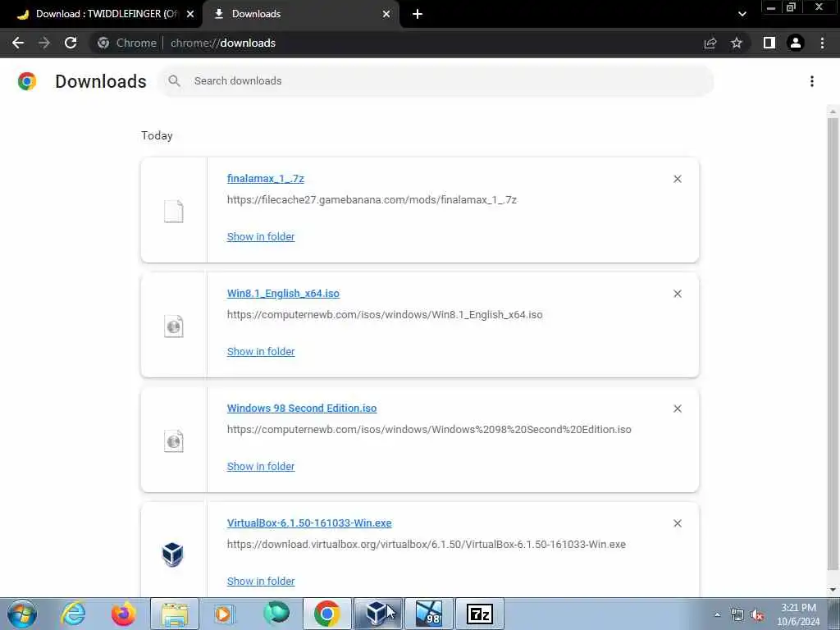The image size is (840, 630).
Task: Open Windows Explorer from the taskbar
Action: [x=175, y=614]
